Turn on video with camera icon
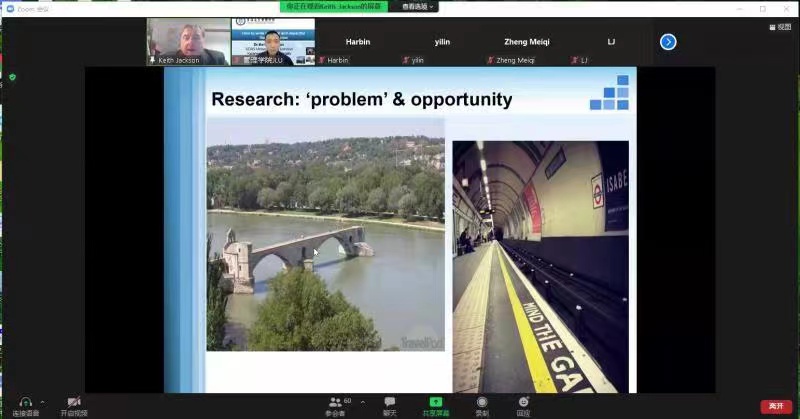The image size is (800, 419). tap(73, 402)
